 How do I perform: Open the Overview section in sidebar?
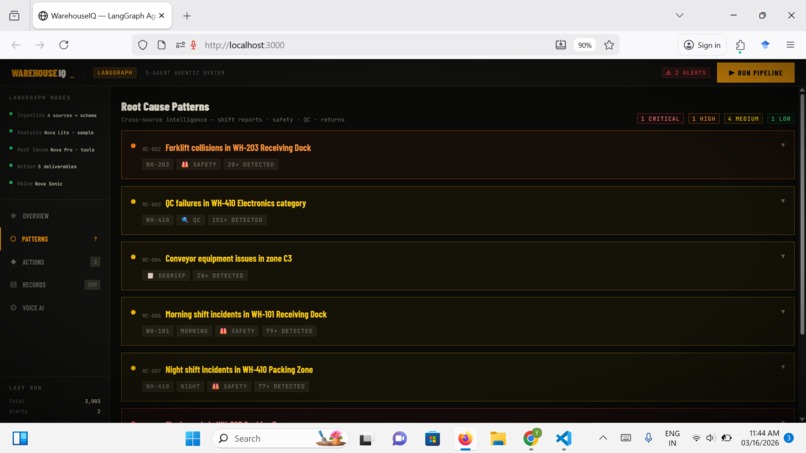tap(35, 216)
